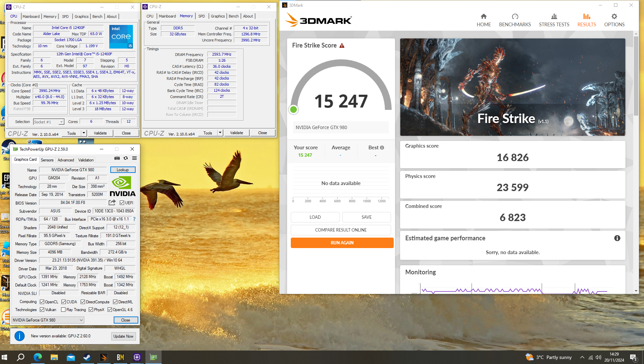Open Windows Start menu

tap(4, 357)
